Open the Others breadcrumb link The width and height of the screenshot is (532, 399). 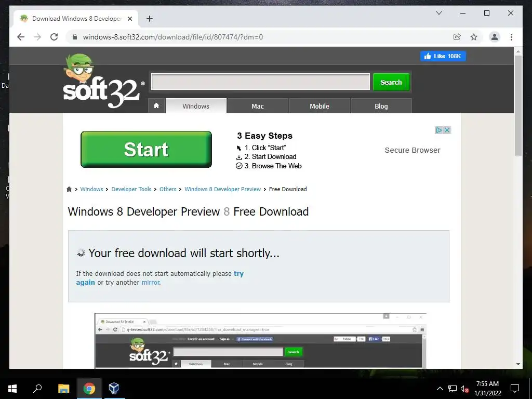[168, 189]
